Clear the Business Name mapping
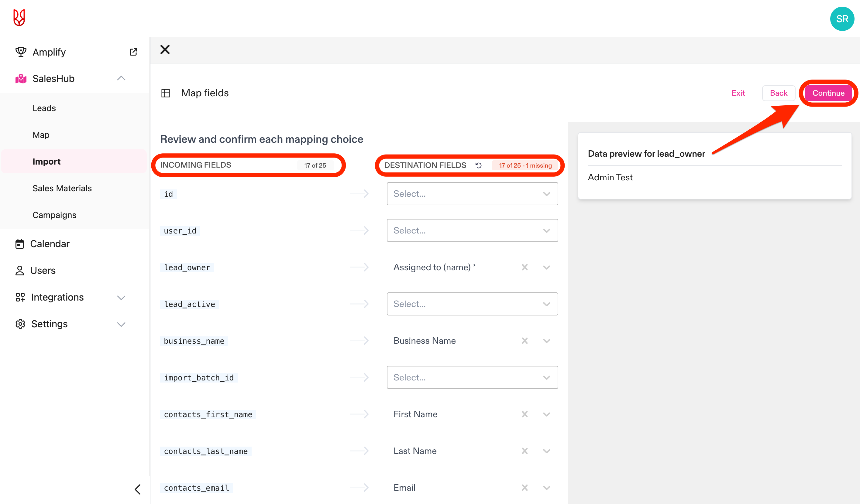The width and height of the screenshot is (860, 504). (525, 341)
